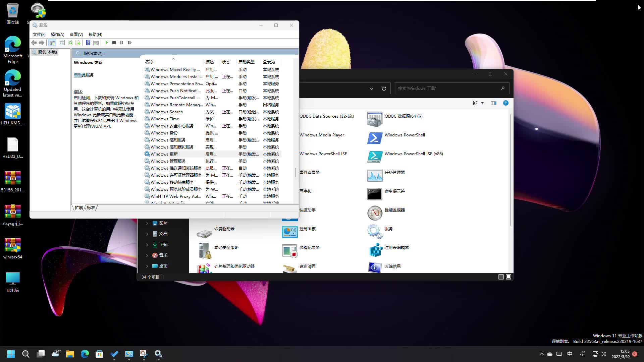Open 任务管理器 from Windows Tools

395,172
